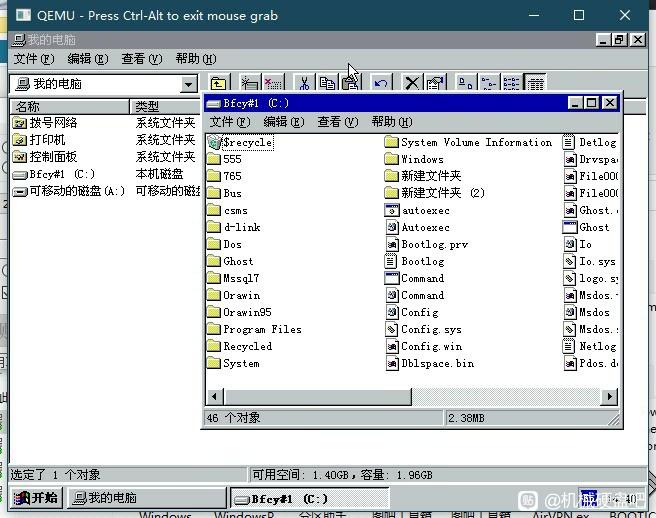Go up one level in 我的电脑 toolbar
The image size is (656, 518).
(x=218, y=83)
